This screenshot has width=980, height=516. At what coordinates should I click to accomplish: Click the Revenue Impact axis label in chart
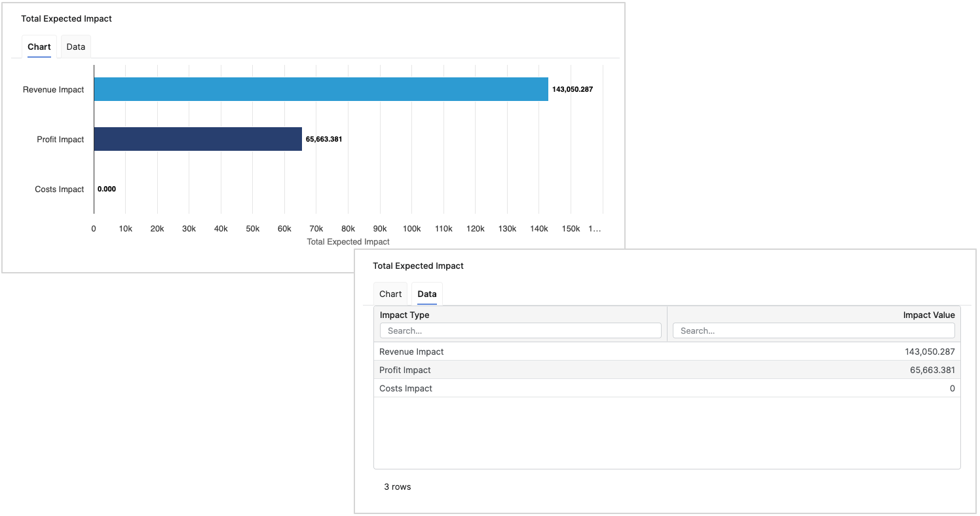point(53,90)
